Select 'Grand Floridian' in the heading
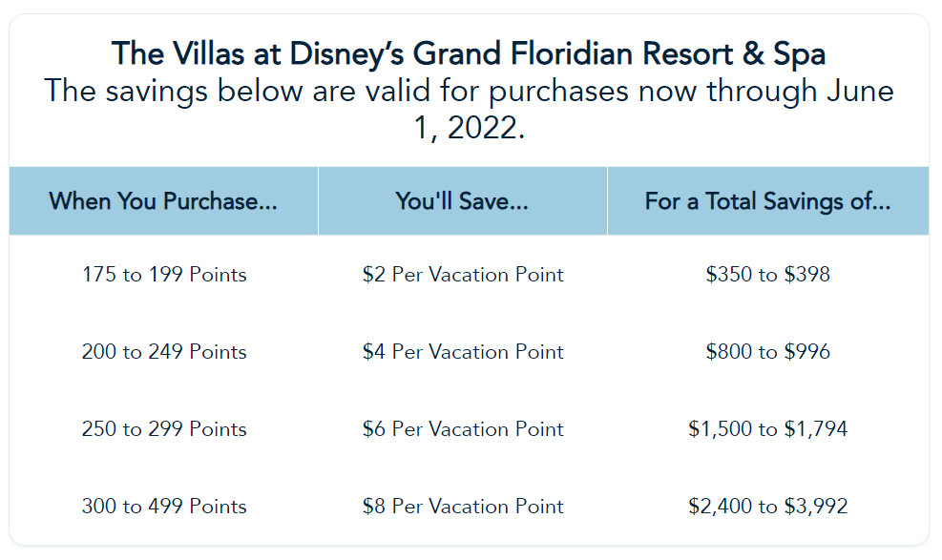The height and width of the screenshot is (560, 942). [522, 53]
